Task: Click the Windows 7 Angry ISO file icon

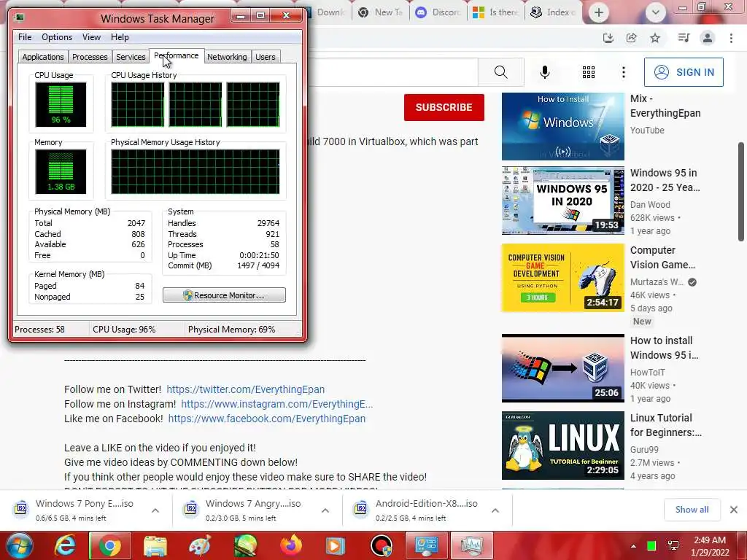Action: click(x=191, y=508)
